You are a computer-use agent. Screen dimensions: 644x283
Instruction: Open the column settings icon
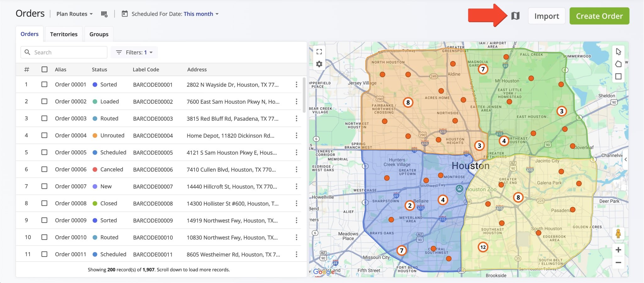[104, 14]
